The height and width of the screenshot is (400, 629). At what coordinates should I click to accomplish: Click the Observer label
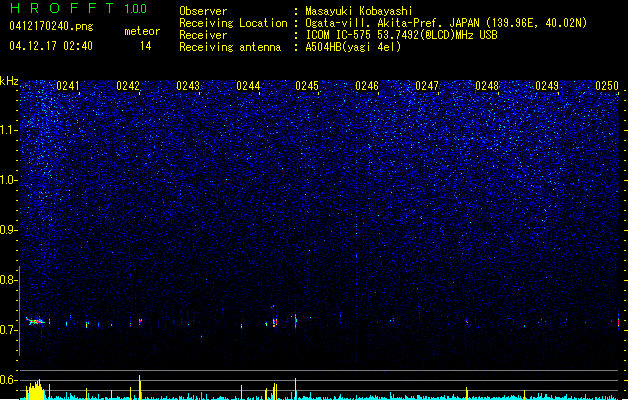coord(203,11)
